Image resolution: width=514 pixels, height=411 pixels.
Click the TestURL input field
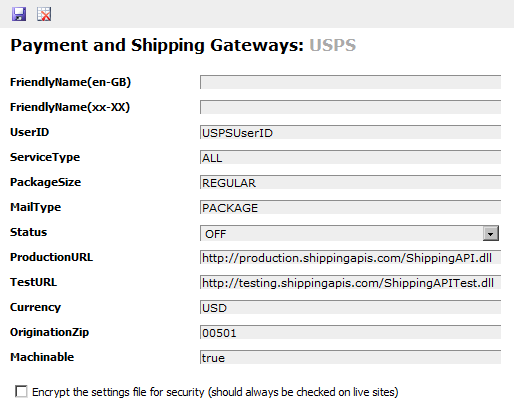[x=350, y=282]
